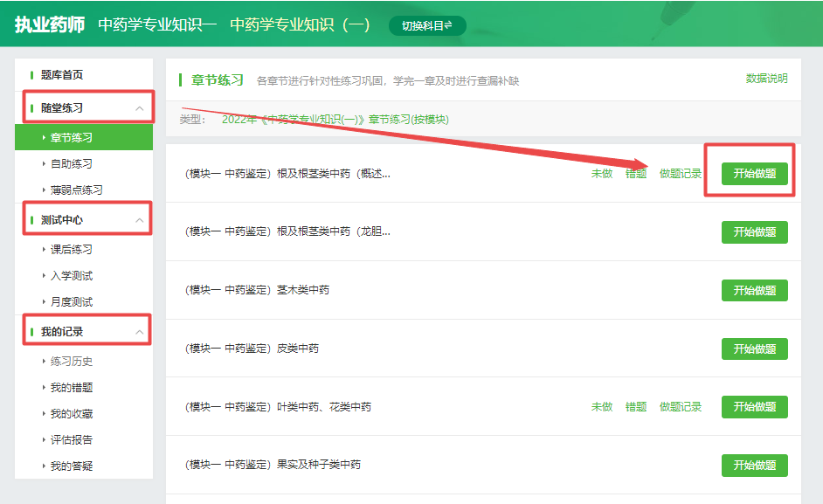This screenshot has height=504, width=823.
Task: Open 自助练习 sidebar item
Action: pyautogui.click(x=71, y=164)
